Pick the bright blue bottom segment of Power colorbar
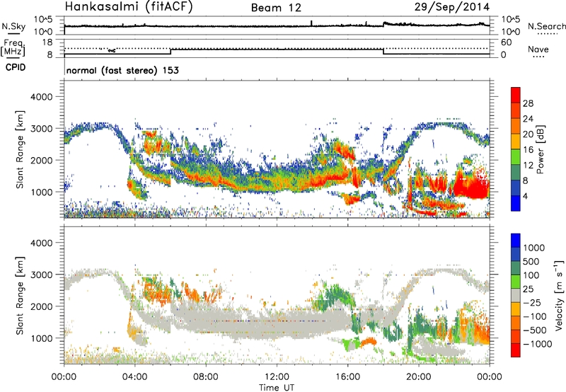566x392 pixels. (x=516, y=203)
